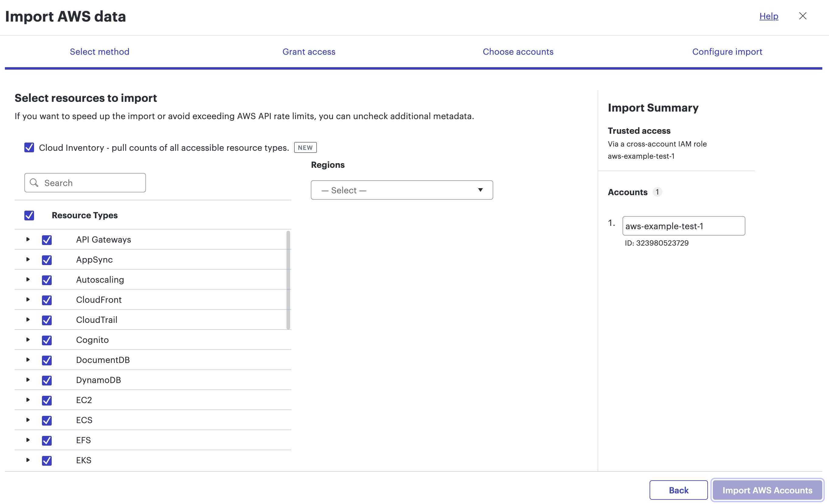The width and height of the screenshot is (829, 504).
Task: Go to the Configure import step
Action: point(727,51)
